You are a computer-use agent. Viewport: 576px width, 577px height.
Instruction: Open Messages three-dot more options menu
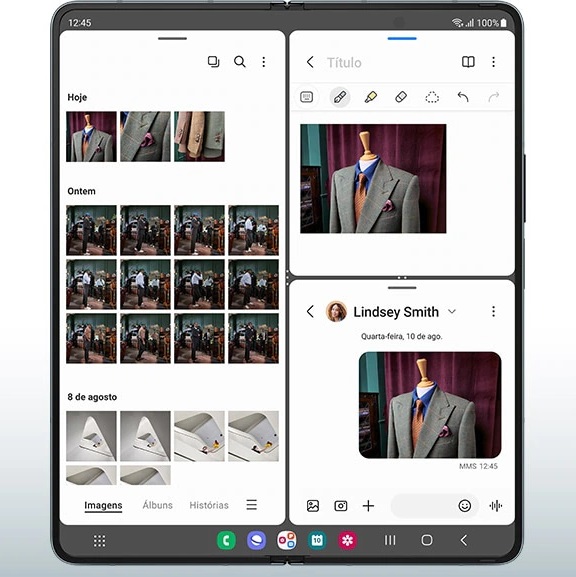click(x=494, y=311)
